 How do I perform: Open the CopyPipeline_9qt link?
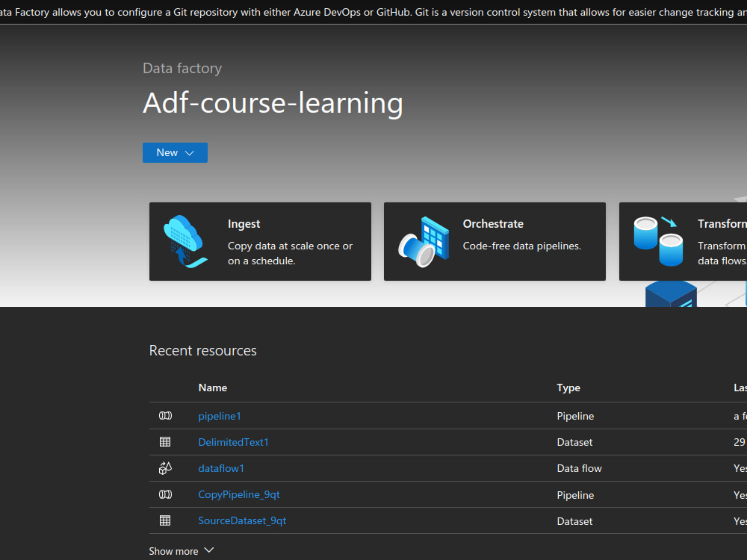[x=239, y=495]
